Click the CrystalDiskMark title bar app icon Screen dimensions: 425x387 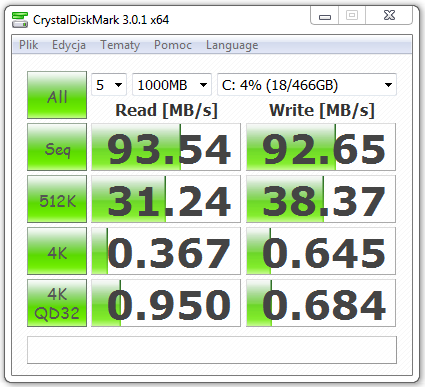(20, 20)
